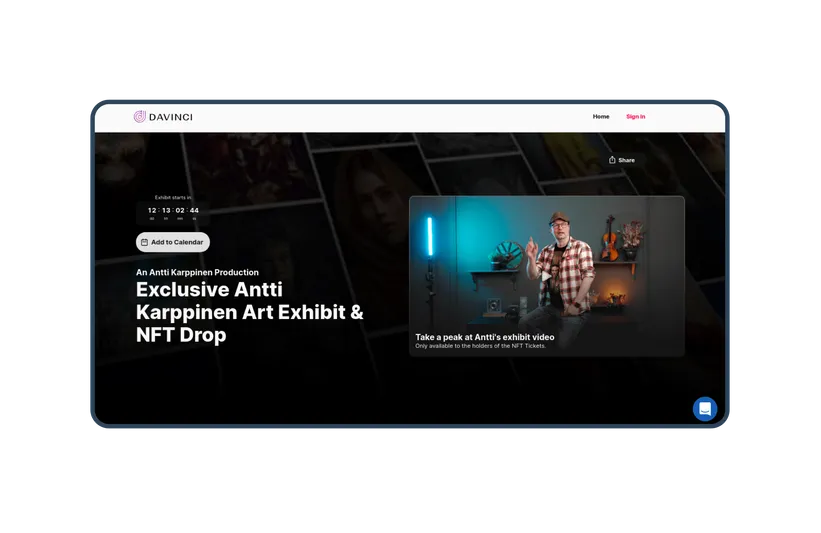Image resolution: width=821 pixels, height=533 pixels.
Task: Click the DAVINCI wordmark text
Action: pyautogui.click(x=171, y=117)
